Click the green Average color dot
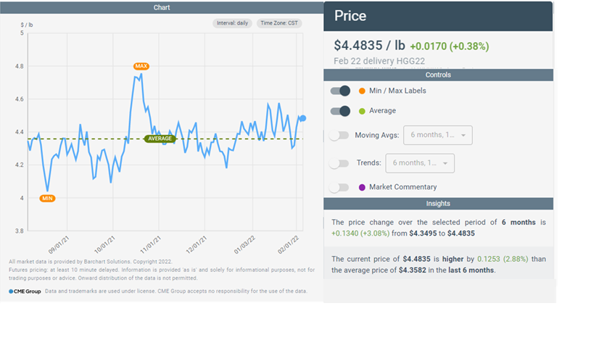591x364 pixels. coord(362,111)
